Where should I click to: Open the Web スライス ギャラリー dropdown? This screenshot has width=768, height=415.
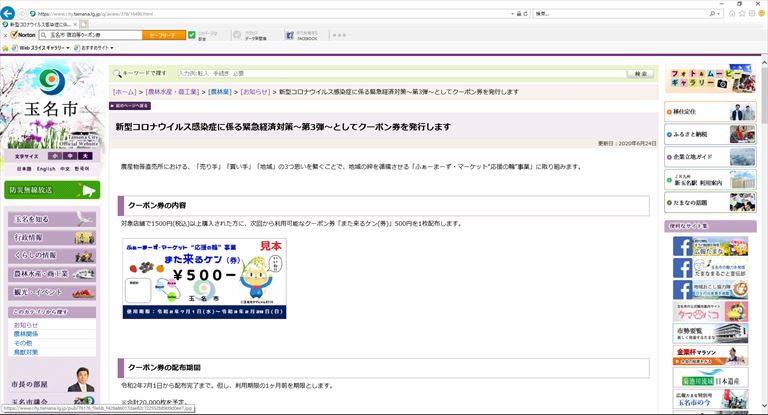pyautogui.click(x=41, y=48)
